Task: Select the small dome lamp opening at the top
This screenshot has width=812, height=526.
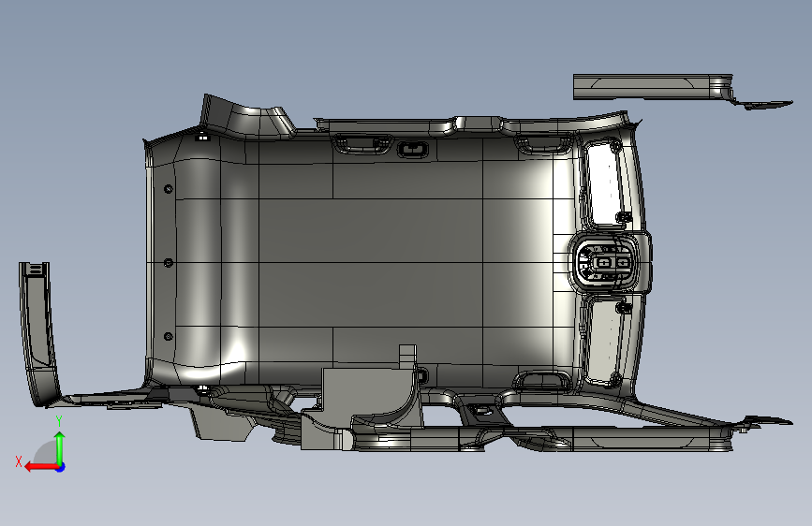Action: (x=413, y=150)
